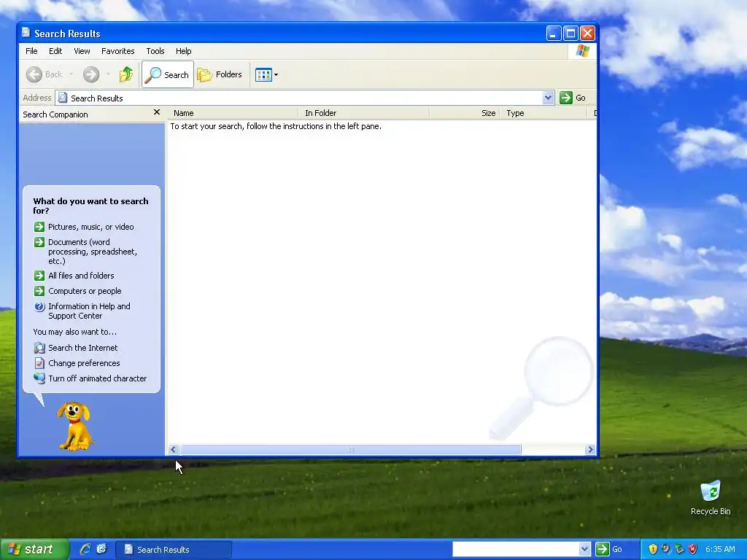Open the Tools menu

coord(155,51)
